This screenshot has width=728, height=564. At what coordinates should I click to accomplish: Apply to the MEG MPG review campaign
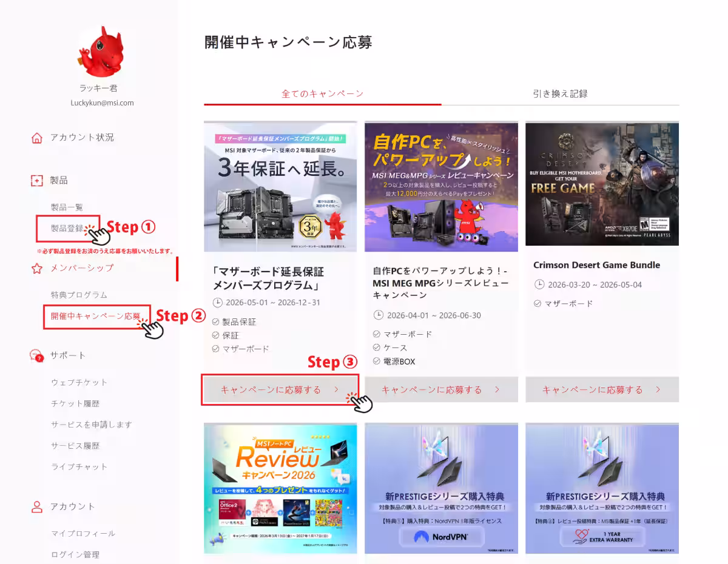pos(441,390)
